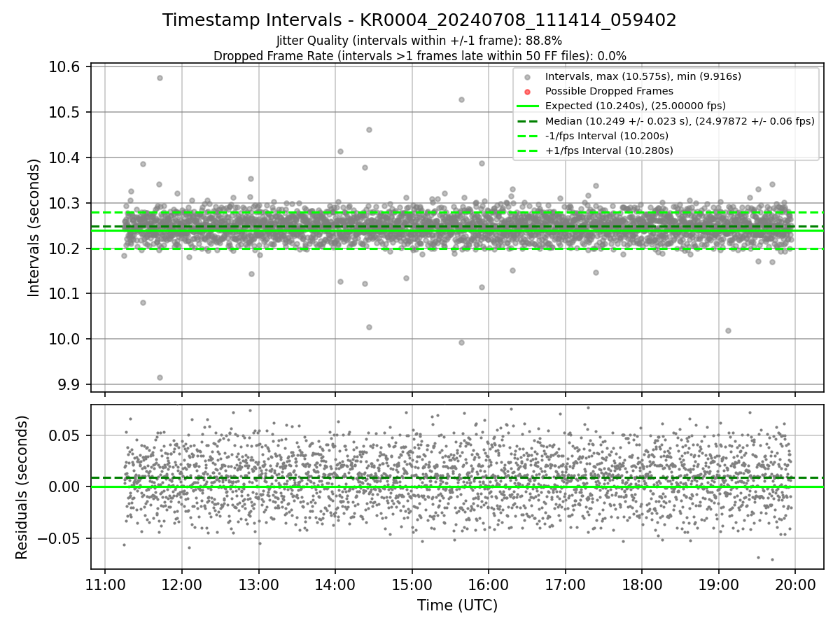Click the gray Intervals legend marker

click(x=528, y=77)
